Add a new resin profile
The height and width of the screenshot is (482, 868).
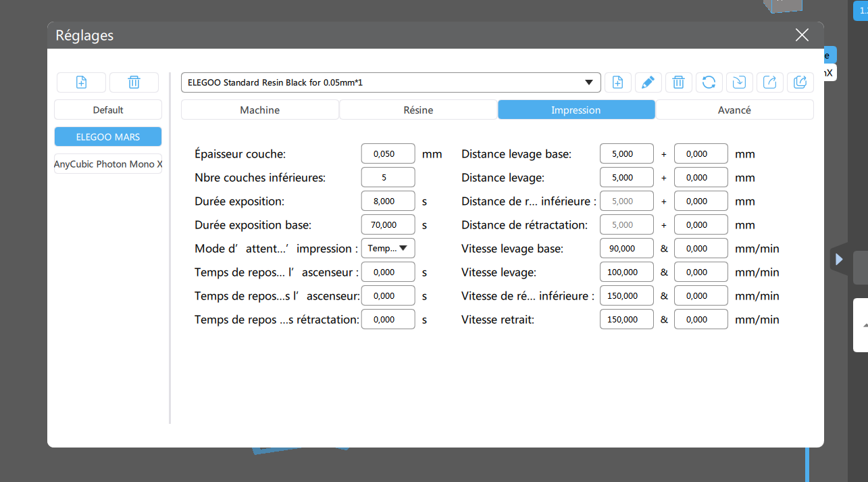click(x=617, y=82)
